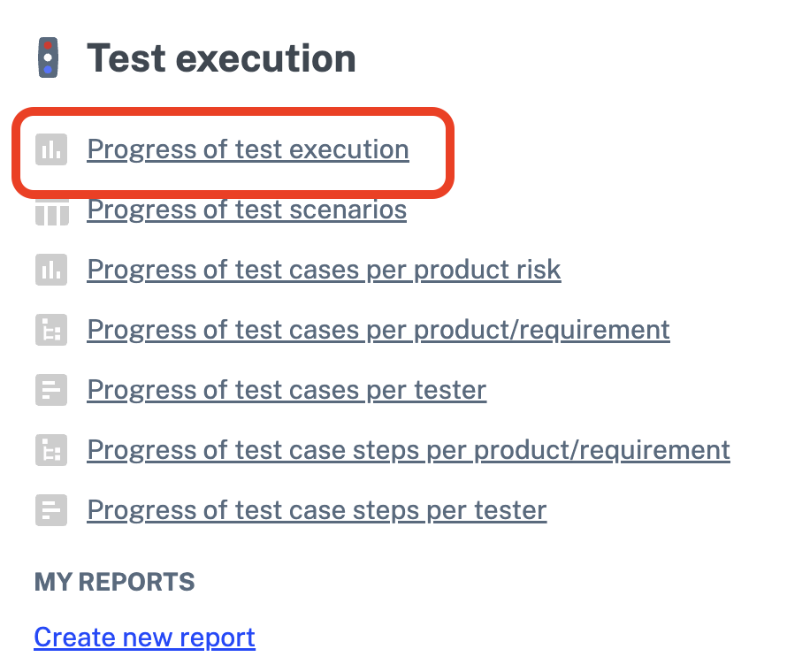Open the Progress of test execution report

[x=248, y=149]
